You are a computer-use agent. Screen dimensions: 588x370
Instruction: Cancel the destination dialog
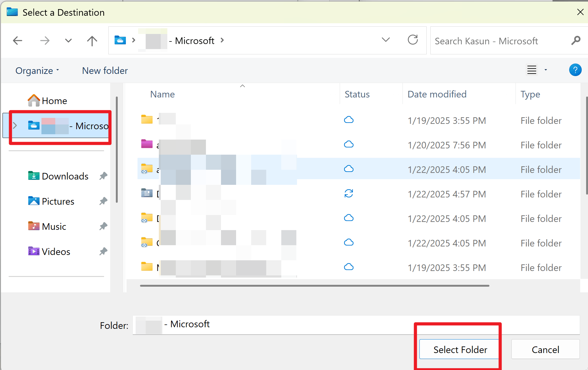pos(545,349)
